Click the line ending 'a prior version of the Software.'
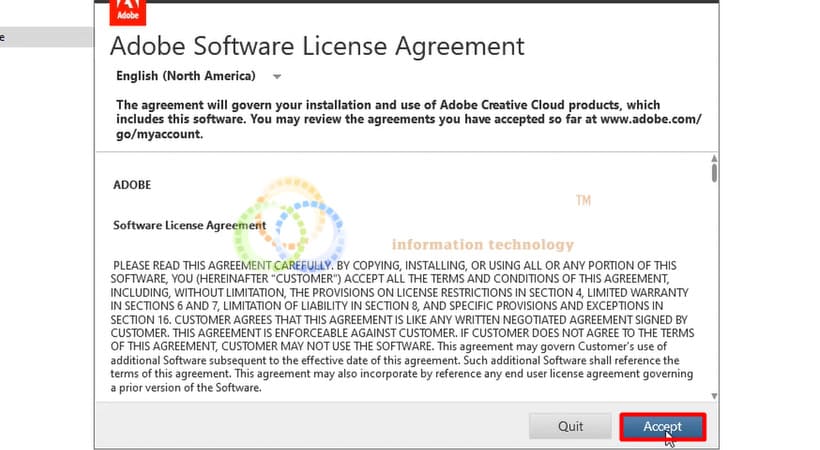 [186, 388]
